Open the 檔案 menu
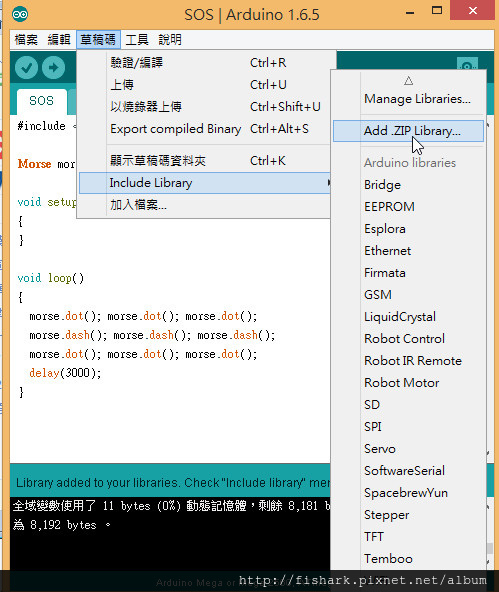Viewport: 499px width, 592px height. coord(26,40)
